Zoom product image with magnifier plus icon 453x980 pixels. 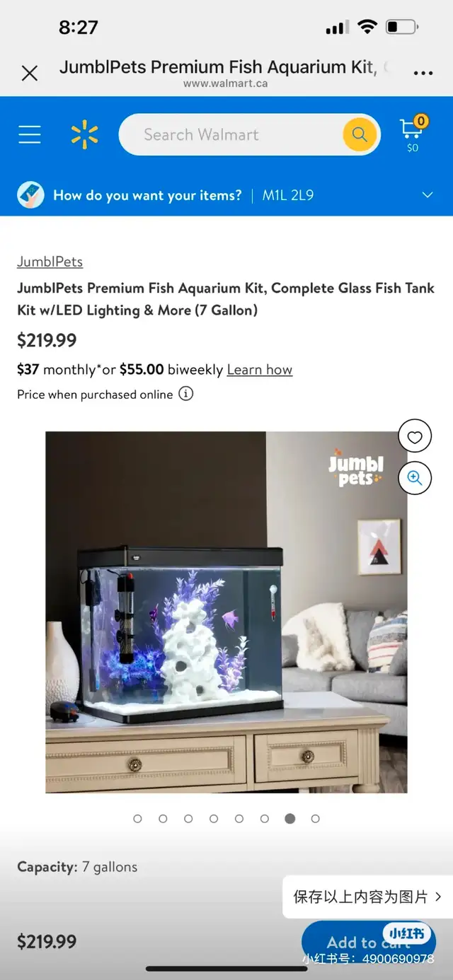pos(415,478)
